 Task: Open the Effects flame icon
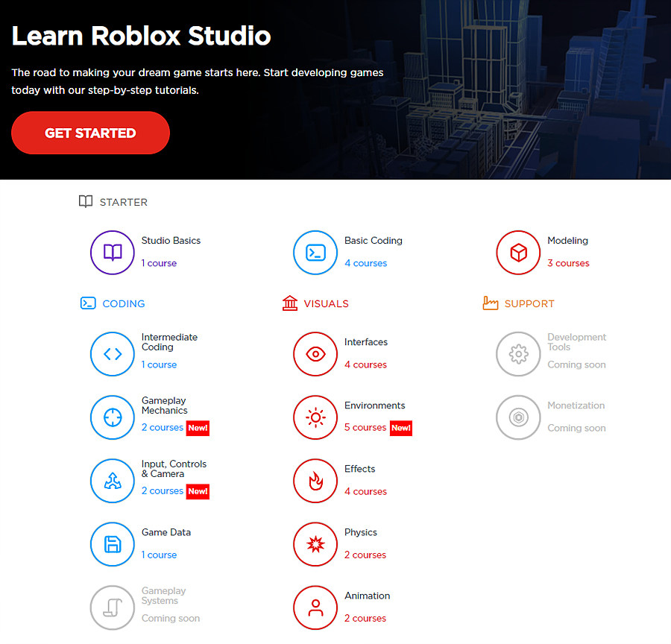click(x=315, y=481)
